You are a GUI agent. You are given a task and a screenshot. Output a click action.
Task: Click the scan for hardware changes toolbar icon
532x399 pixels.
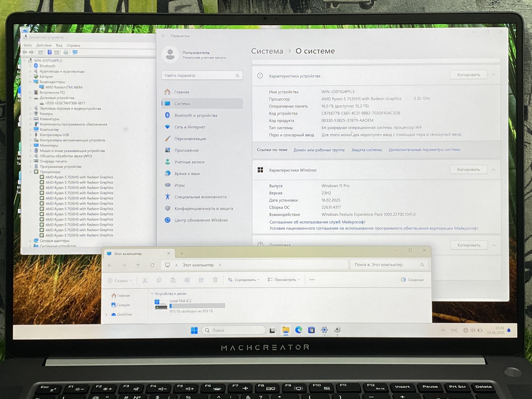(75, 52)
